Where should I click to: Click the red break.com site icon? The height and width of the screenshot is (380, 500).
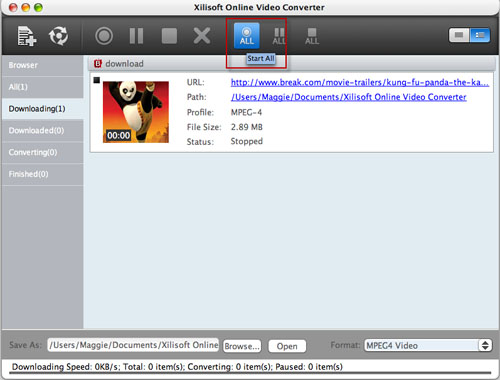tap(98, 63)
